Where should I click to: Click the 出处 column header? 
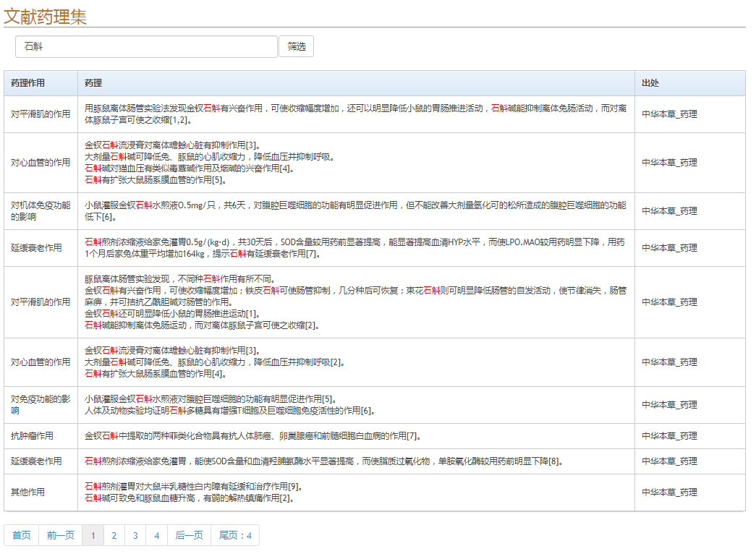(650, 83)
